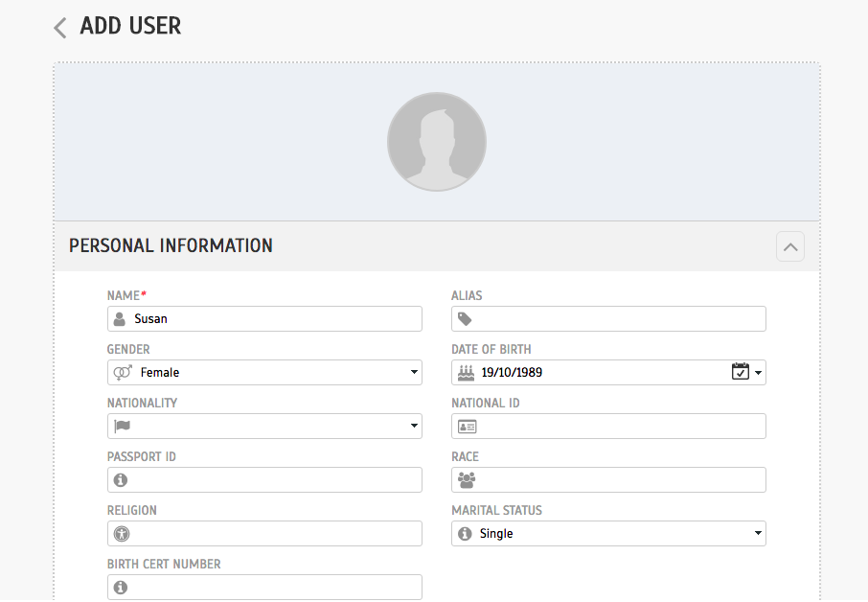Click the birthday cake icon
The height and width of the screenshot is (602, 868).
467,372
